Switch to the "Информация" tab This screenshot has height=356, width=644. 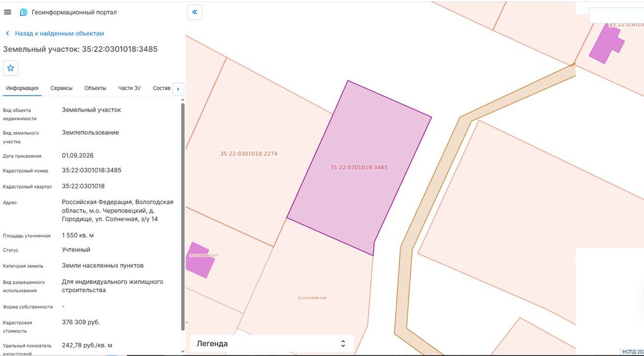(x=22, y=88)
